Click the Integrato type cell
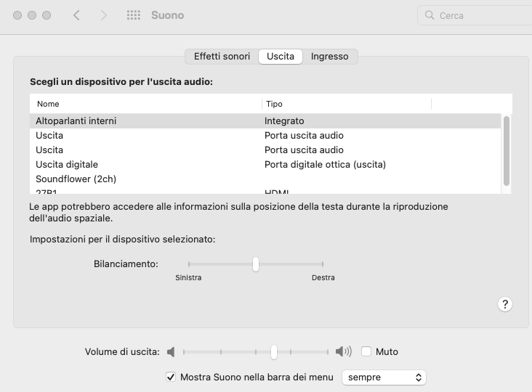 284,121
